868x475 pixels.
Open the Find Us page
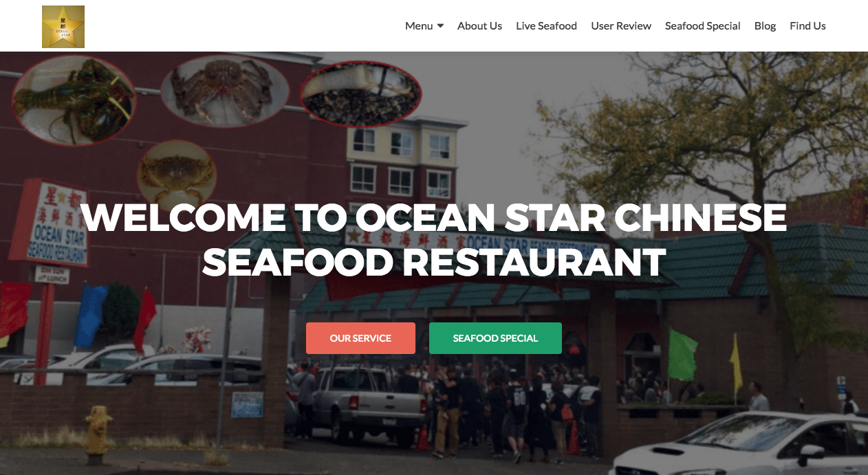(x=807, y=26)
